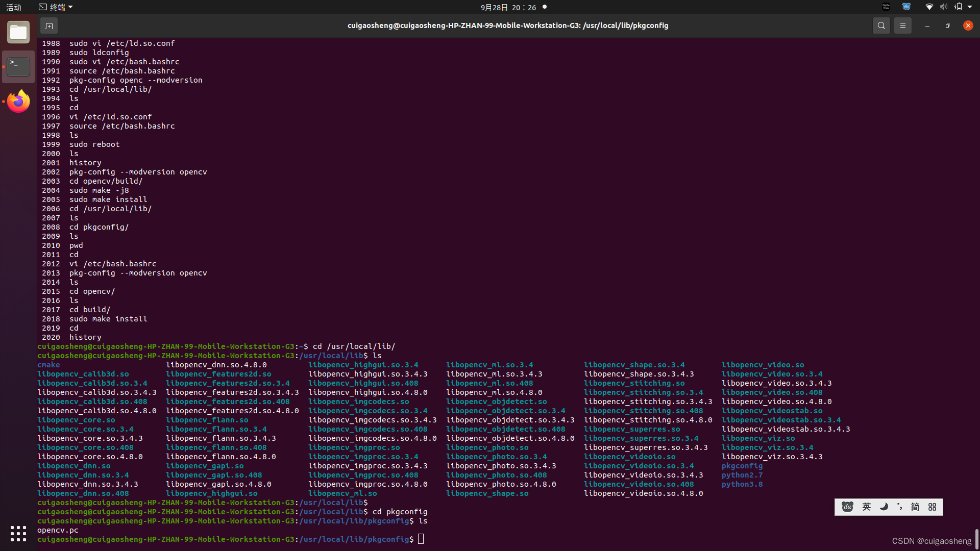Expand the system menu arrow
Image resolution: width=980 pixels, height=551 pixels.
(970, 7)
